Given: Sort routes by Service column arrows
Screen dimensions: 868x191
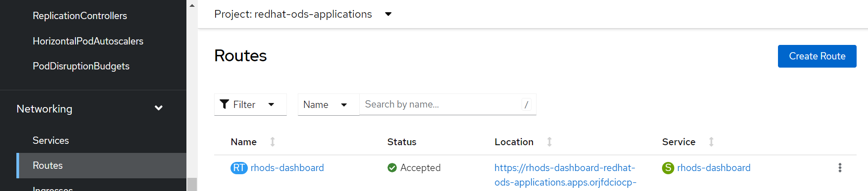Looking at the screenshot, I should click(711, 142).
